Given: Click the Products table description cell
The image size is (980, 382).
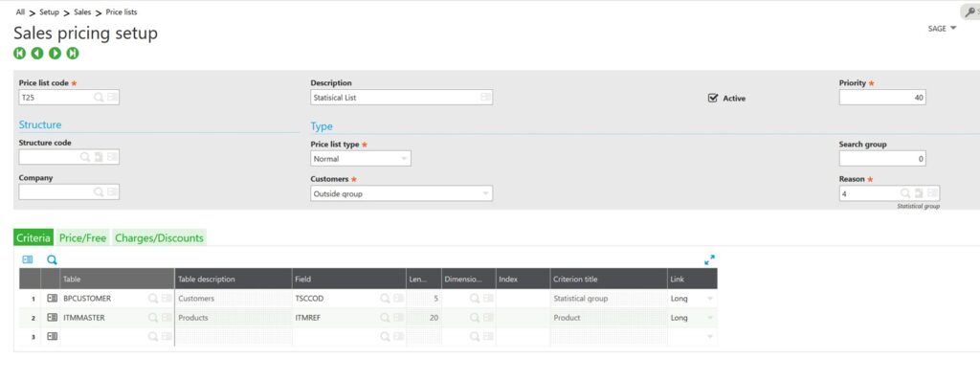Looking at the screenshot, I should tap(233, 318).
